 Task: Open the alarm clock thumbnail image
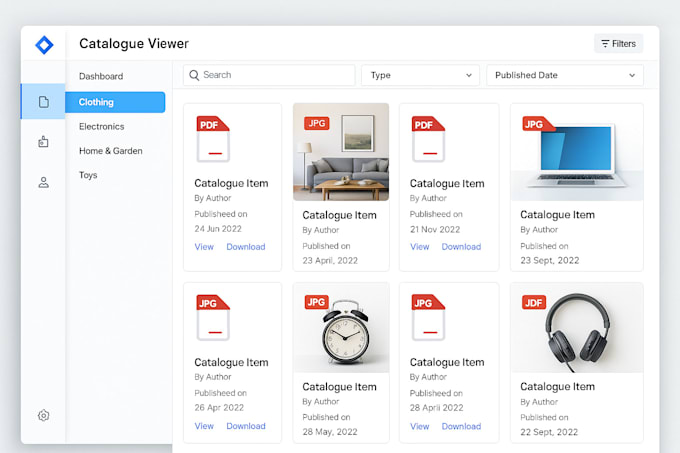(x=341, y=328)
